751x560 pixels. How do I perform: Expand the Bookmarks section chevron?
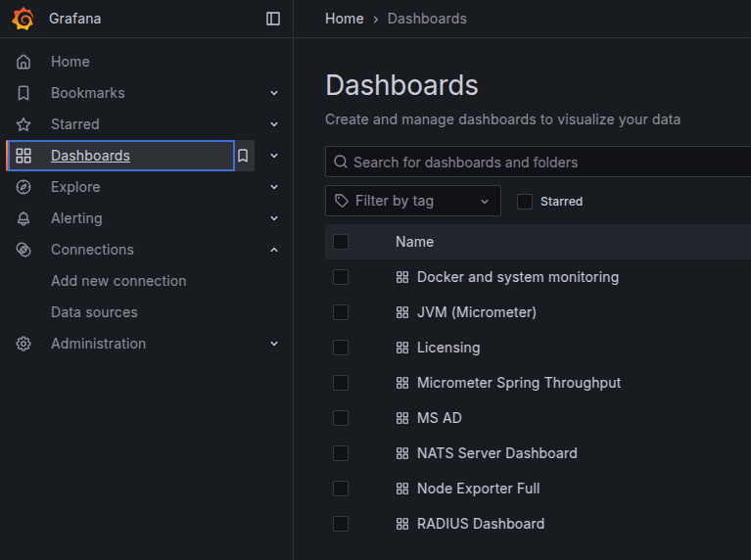pyautogui.click(x=274, y=93)
